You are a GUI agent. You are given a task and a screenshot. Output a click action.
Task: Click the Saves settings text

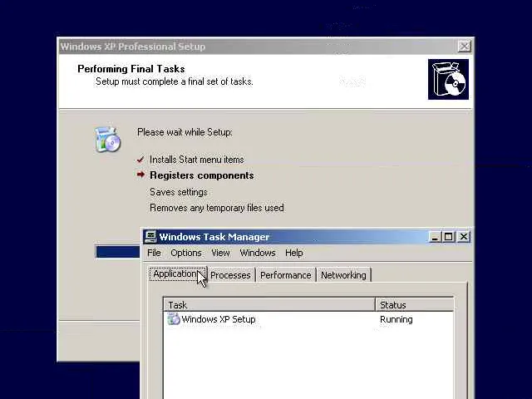tap(179, 192)
